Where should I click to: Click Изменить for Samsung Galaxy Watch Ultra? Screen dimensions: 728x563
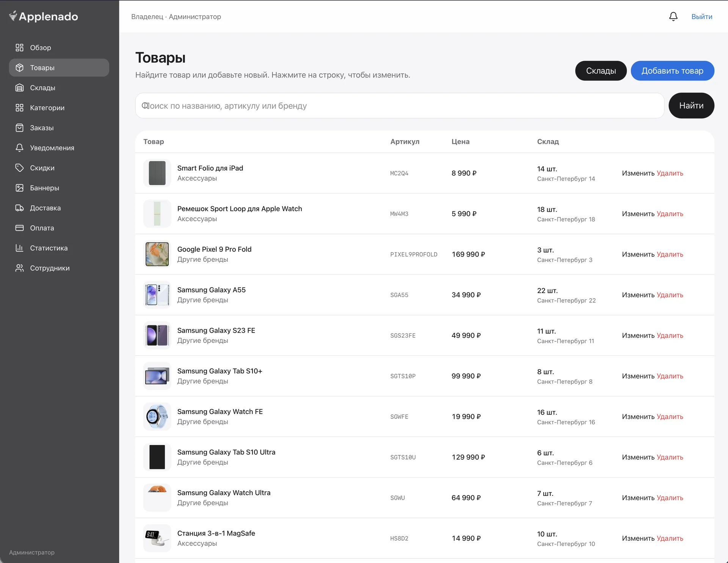click(x=638, y=498)
